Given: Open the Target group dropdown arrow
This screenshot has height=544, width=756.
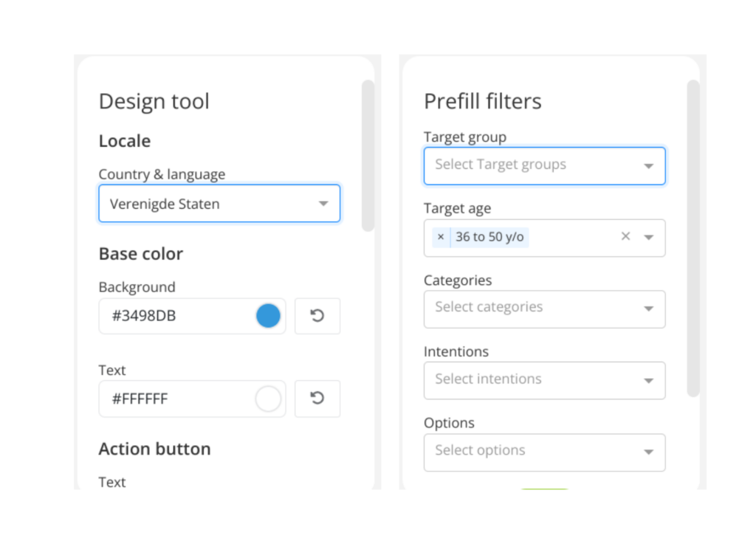Looking at the screenshot, I should point(648,166).
